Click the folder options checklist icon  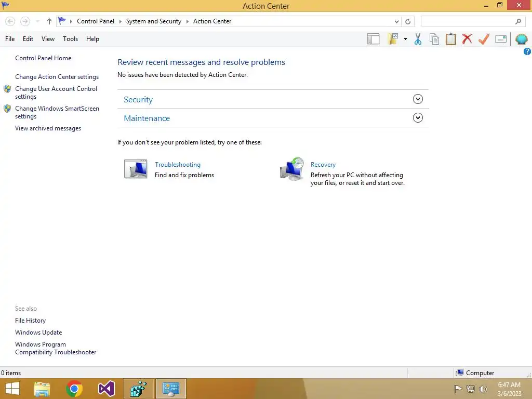coord(393,39)
